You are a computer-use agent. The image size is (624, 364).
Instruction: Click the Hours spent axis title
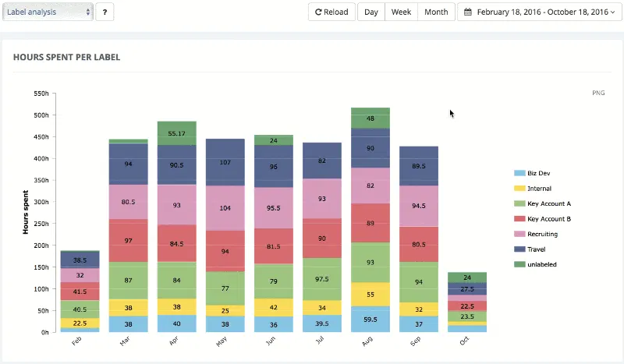pos(26,212)
